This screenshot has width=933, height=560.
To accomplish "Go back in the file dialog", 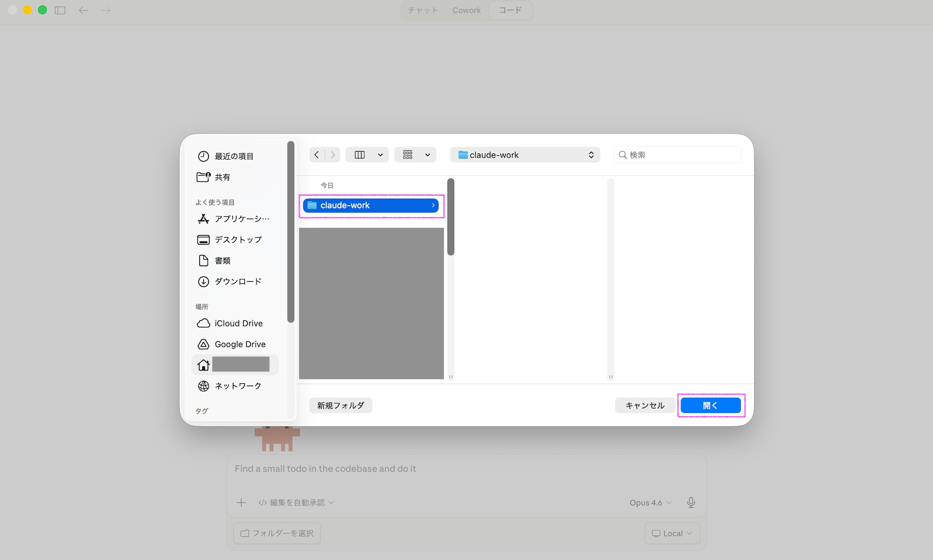I will pos(317,155).
